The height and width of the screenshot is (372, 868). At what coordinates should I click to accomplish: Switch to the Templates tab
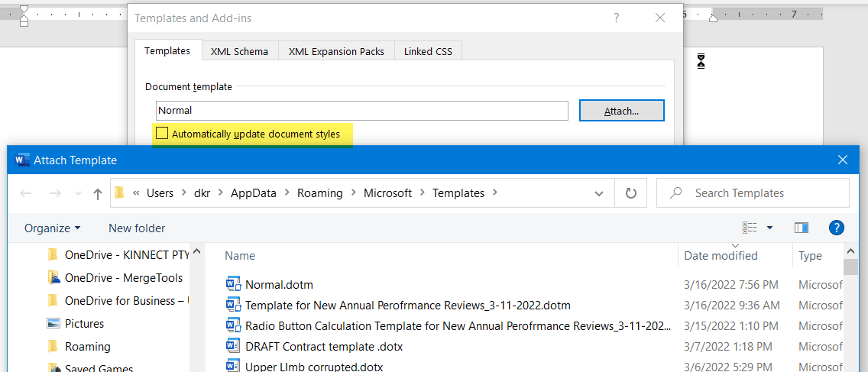(x=168, y=51)
